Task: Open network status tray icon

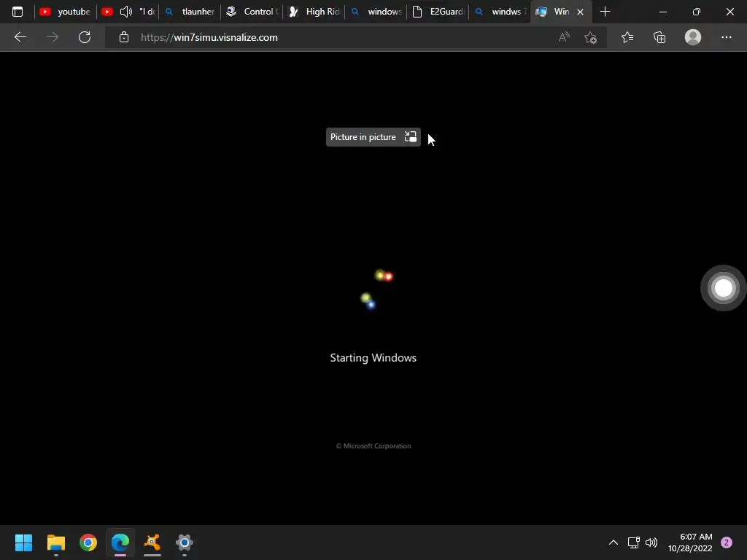Action: (633, 542)
